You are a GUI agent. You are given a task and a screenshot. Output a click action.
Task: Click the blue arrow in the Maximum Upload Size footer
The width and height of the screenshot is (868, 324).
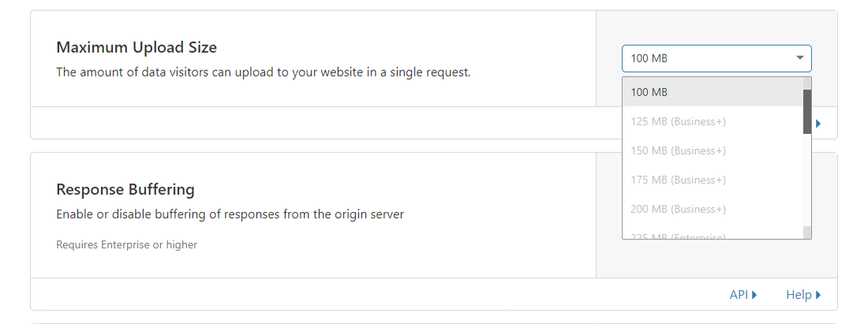pyautogui.click(x=818, y=124)
